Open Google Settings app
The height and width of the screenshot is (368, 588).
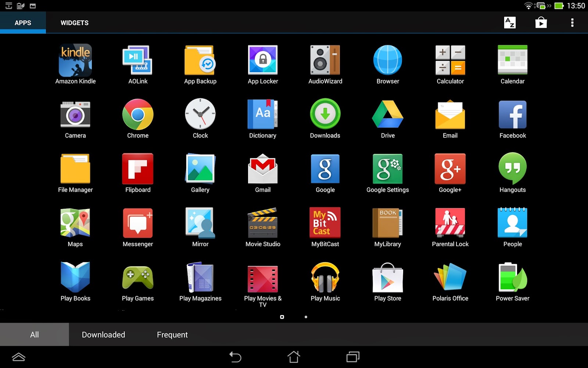pyautogui.click(x=388, y=173)
